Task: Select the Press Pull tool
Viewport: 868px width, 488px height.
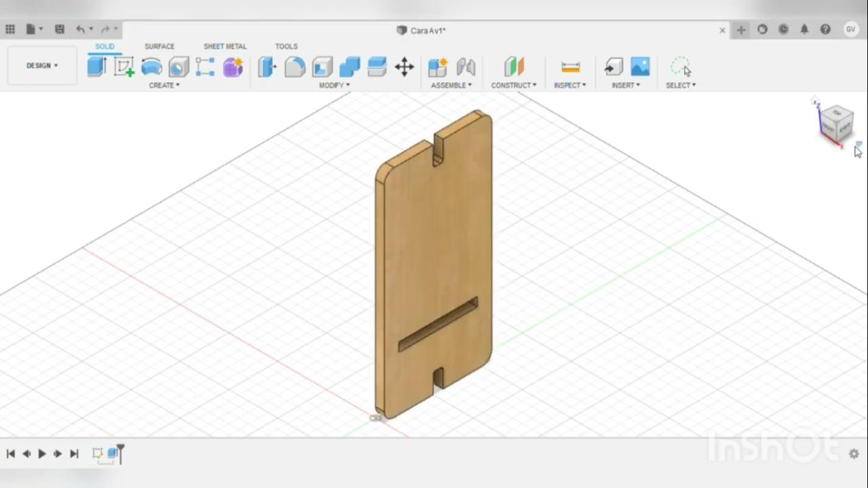Action: tap(267, 67)
